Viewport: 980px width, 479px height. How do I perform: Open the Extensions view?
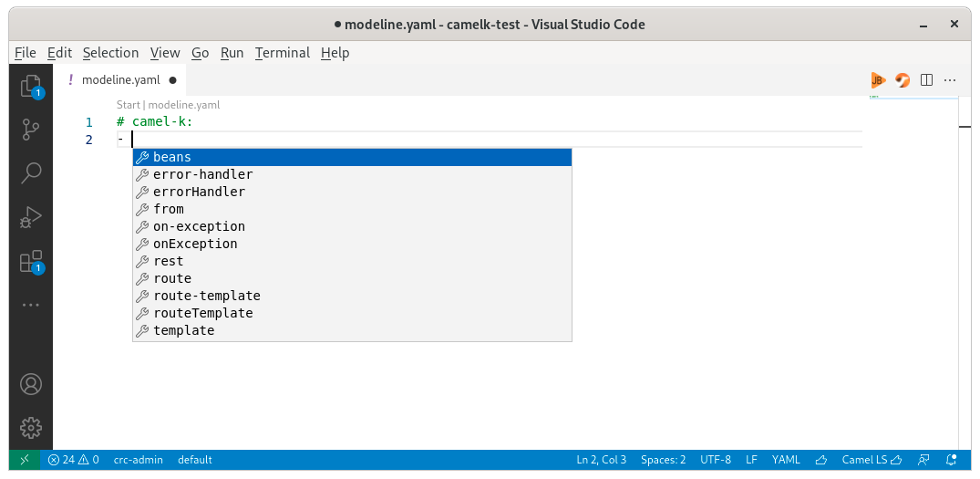pos(31,262)
